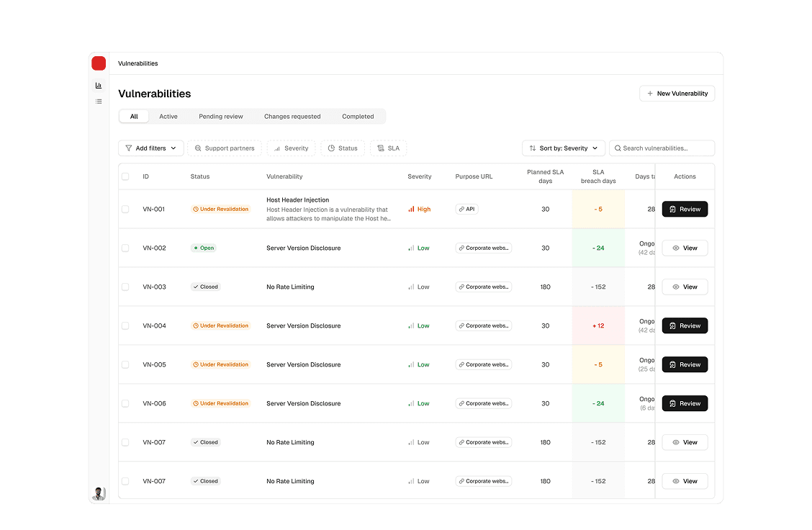Review vulnerability VN-001
This screenshot has height=530, width=812.
685,210
